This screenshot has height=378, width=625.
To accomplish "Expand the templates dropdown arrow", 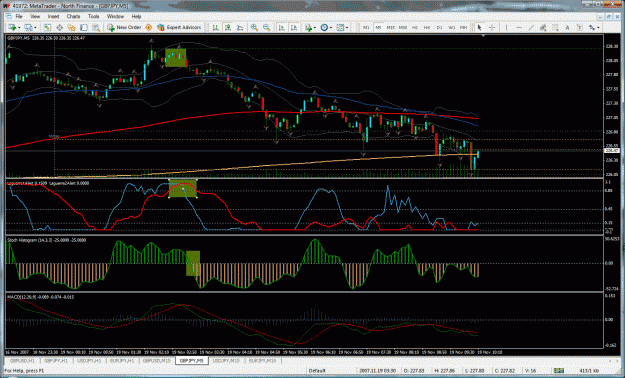I will [x=347, y=28].
